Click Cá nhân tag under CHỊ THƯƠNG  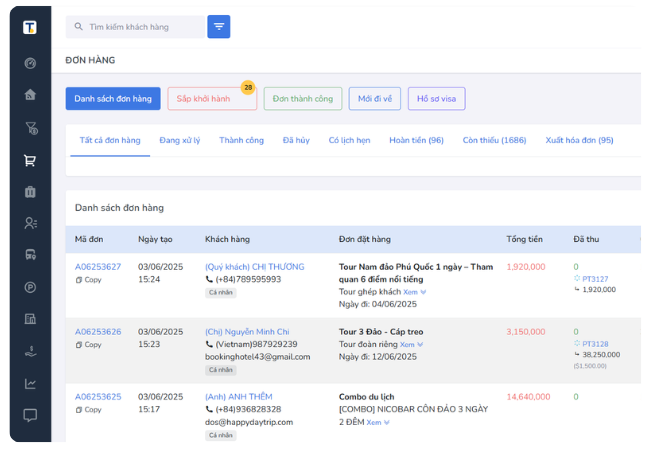click(221, 293)
